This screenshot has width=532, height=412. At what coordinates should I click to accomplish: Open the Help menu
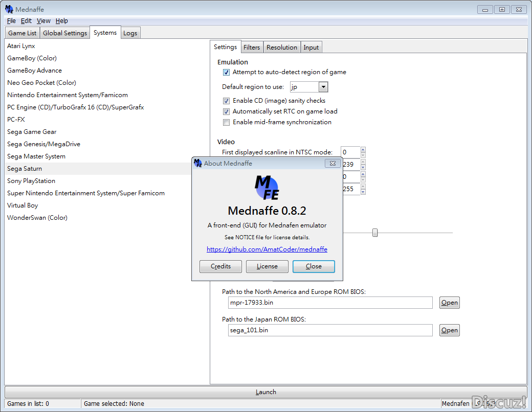tap(61, 20)
